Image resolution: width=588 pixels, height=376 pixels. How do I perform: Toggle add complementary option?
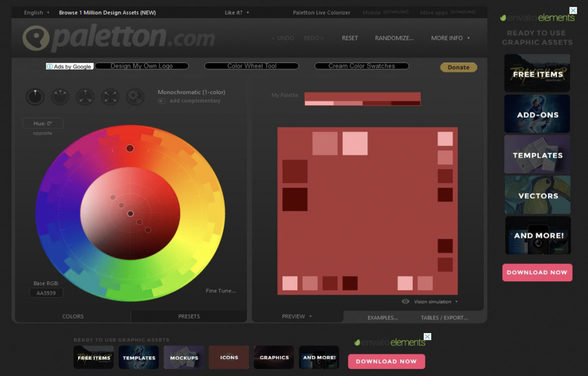(x=161, y=101)
